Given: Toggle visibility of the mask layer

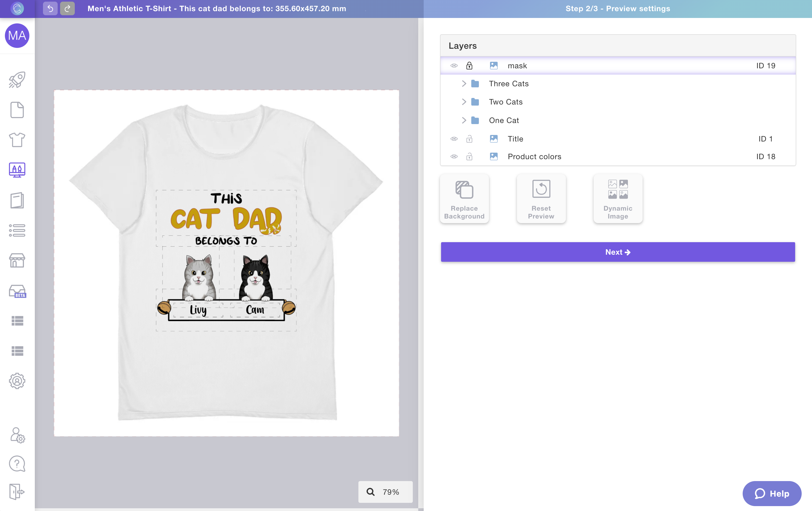Looking at the screenshot, I should (x=454, y=66).
